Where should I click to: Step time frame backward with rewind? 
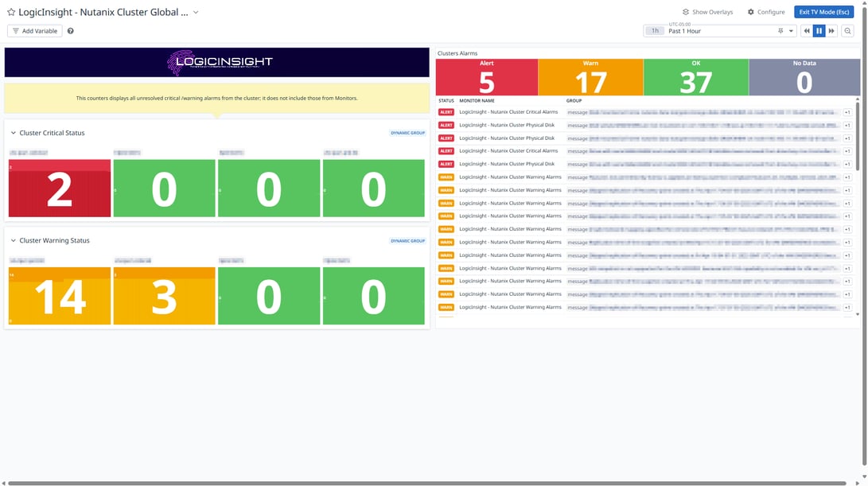coord(807,31)
